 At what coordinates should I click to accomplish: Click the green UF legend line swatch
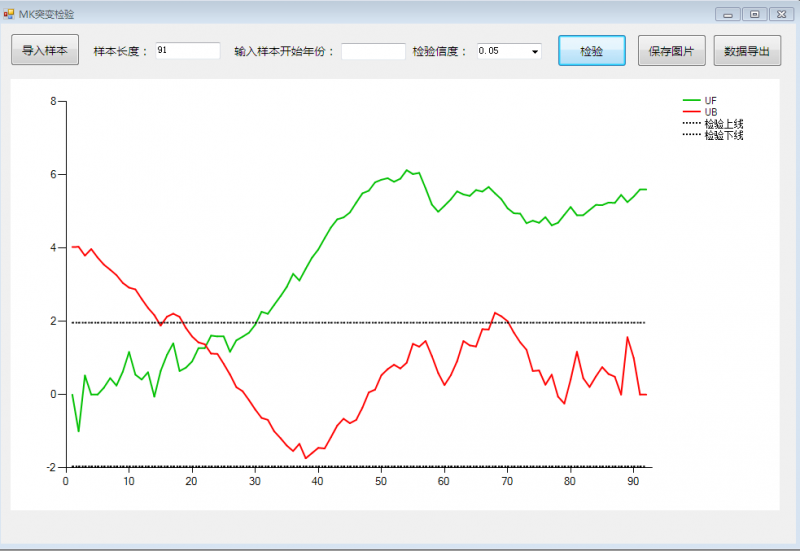coord(692,101)
